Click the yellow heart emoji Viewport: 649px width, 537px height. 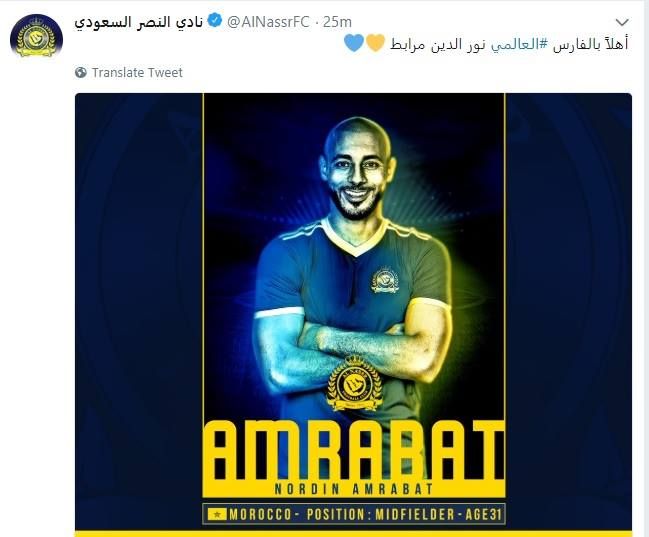(x=375, y=43)
